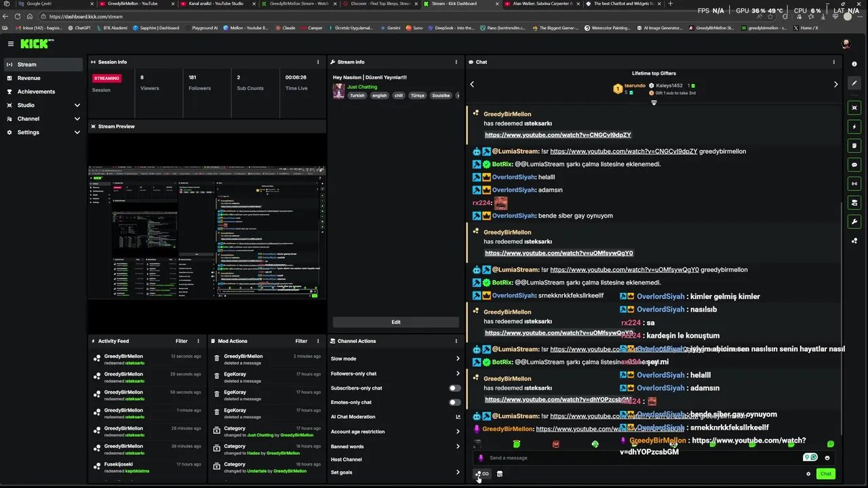Expand the Settings sidebar section

(x=77, y=132)
